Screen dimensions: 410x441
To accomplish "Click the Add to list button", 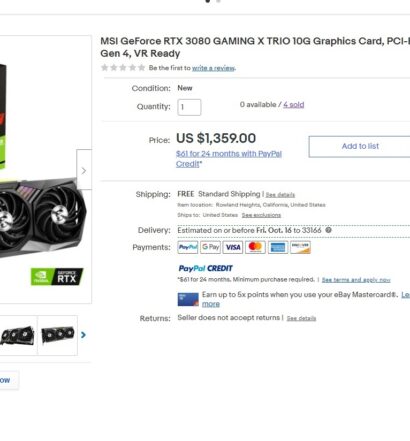I will [360, 146].
